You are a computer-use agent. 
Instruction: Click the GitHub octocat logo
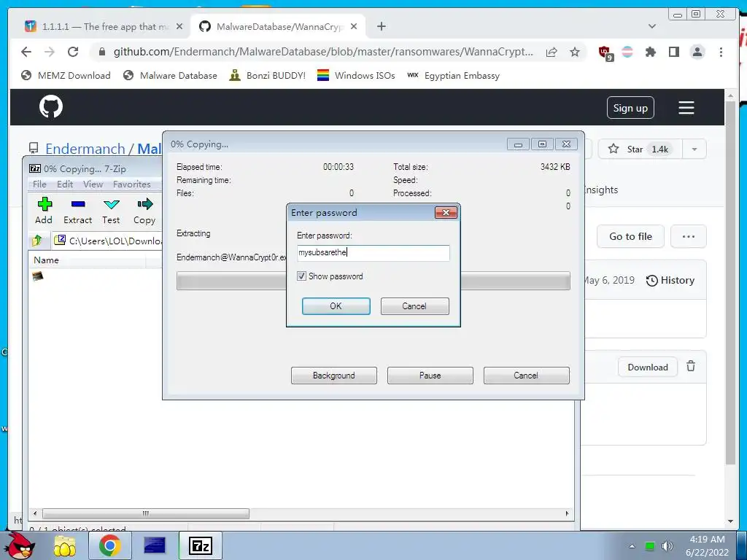point(51,106)
